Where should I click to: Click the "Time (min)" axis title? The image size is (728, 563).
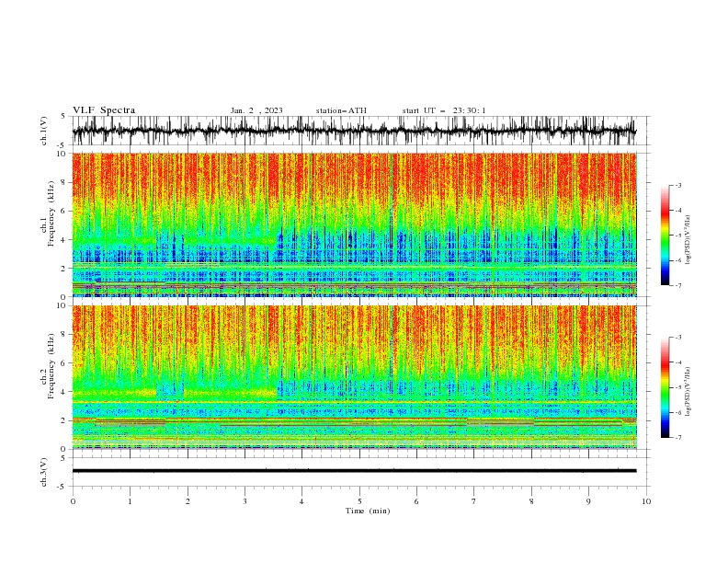[368, 511]
